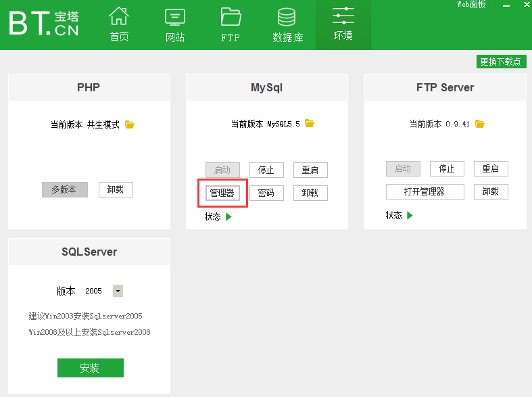
Task: Click the PHP panel header
Action: [x=89, y=87]
